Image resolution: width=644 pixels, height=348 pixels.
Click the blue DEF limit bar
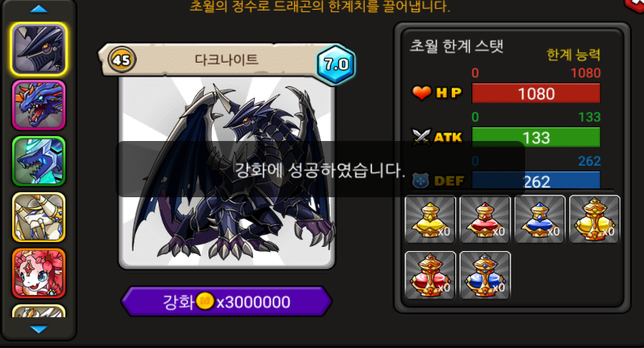point(536,181)
